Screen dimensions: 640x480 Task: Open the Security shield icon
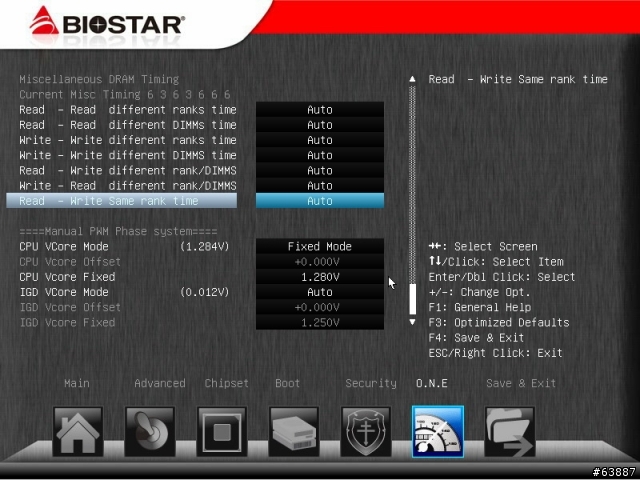366,431
